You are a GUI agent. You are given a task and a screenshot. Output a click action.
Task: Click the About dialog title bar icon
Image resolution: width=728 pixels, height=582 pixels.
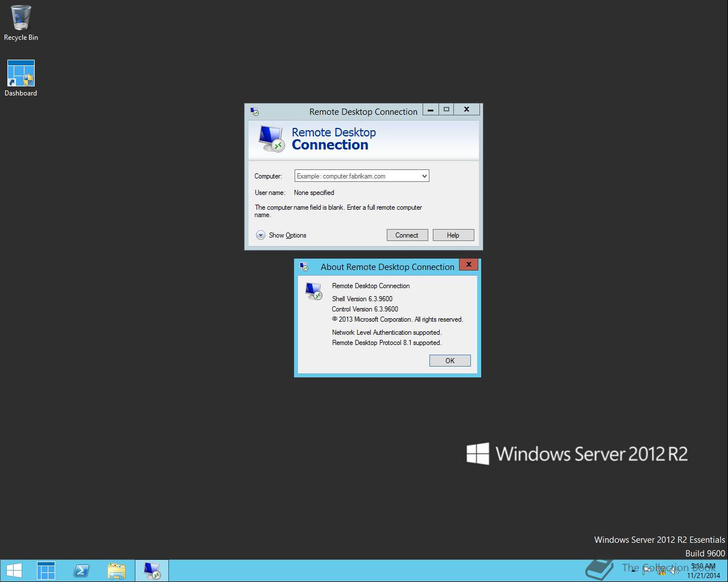tap(304, 267)
